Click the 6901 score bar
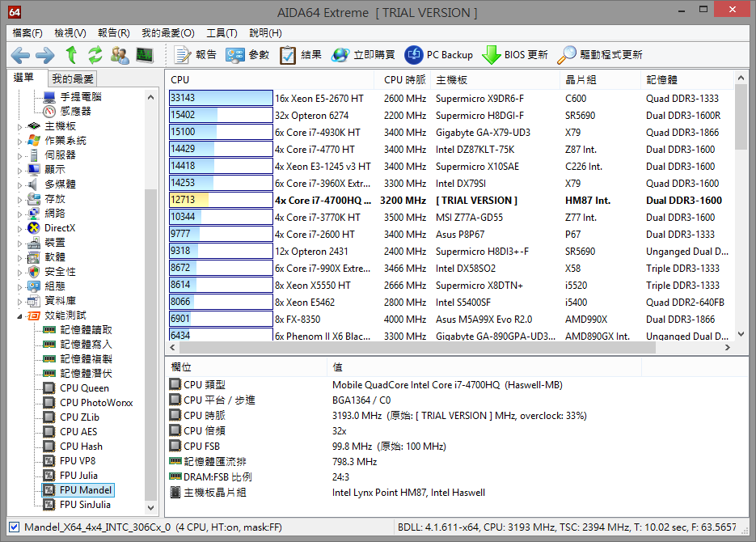Image resolution: width=756 pixels, height=542 pixels. pos(221,319)
